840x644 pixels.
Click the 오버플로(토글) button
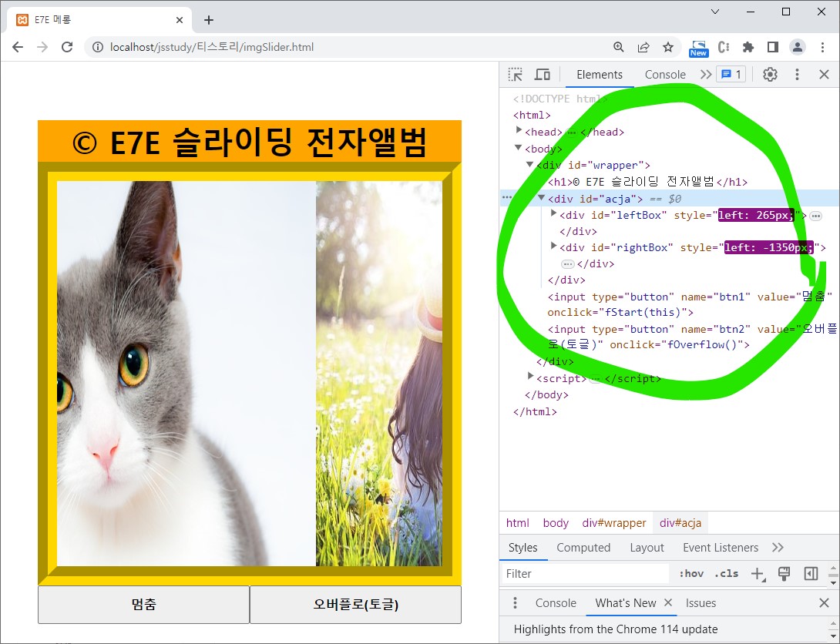pyautogui.click(x=356, y=605)
